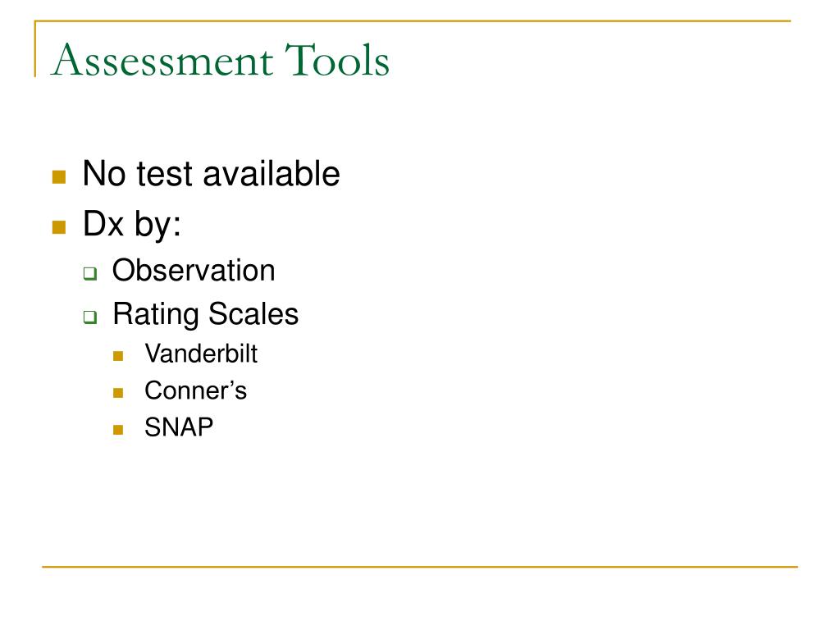Click the gold bullet next to Vanderbilt
840x630 pixels.
click(118, 356)
